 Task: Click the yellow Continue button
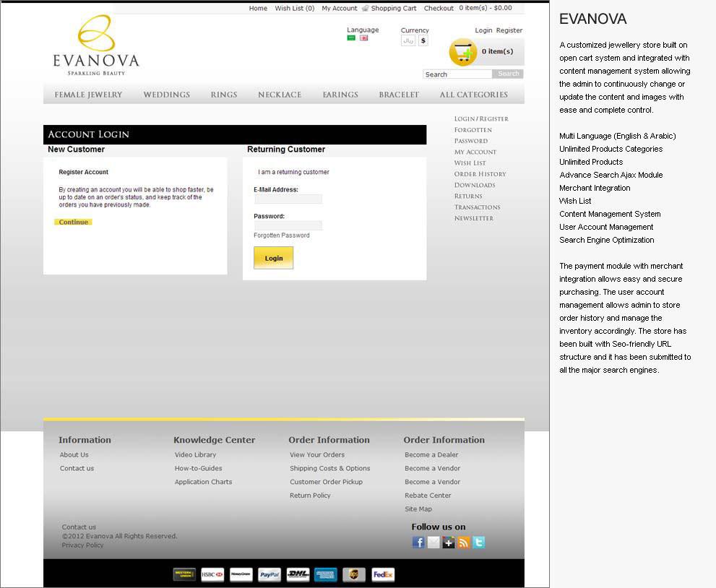[x=73, y=222]
